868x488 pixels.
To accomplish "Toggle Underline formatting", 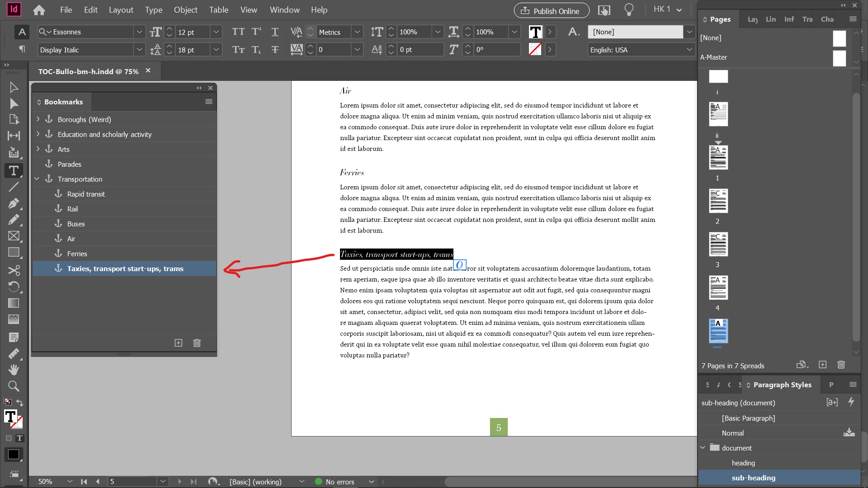I will [x=274, y=32].
